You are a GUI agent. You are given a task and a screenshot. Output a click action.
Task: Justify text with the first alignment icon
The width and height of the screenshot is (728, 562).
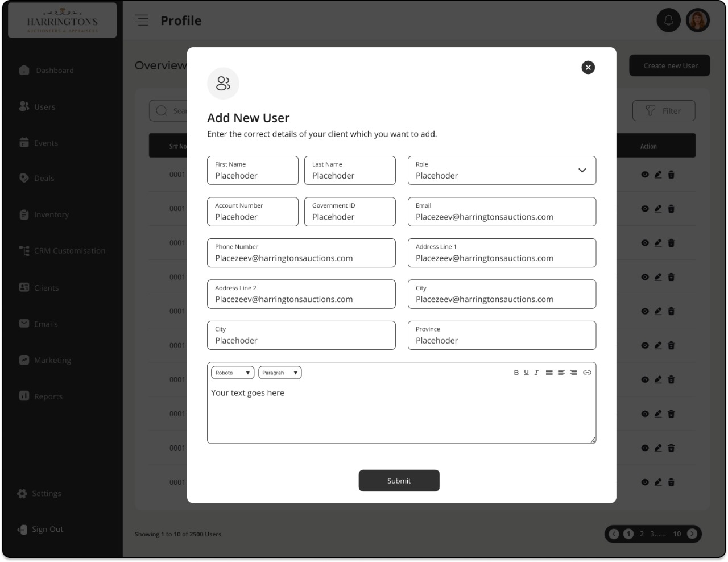(x=549, y=373)
